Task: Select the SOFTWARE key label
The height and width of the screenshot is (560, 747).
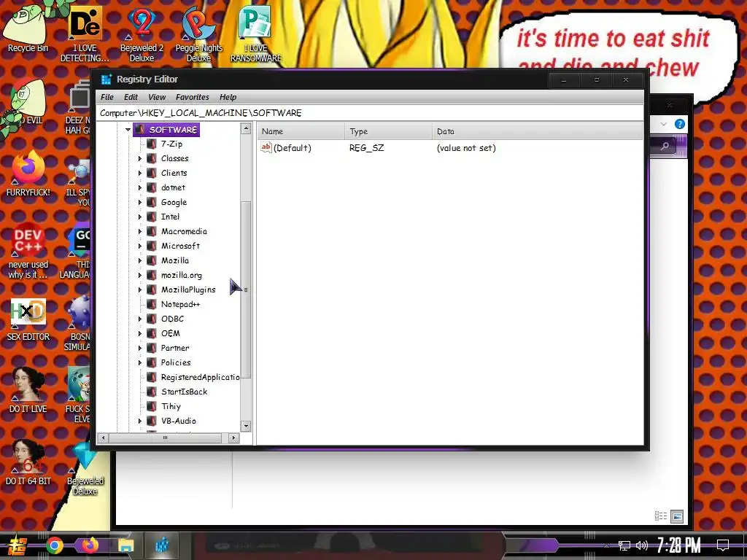Action: coord(173,130)
